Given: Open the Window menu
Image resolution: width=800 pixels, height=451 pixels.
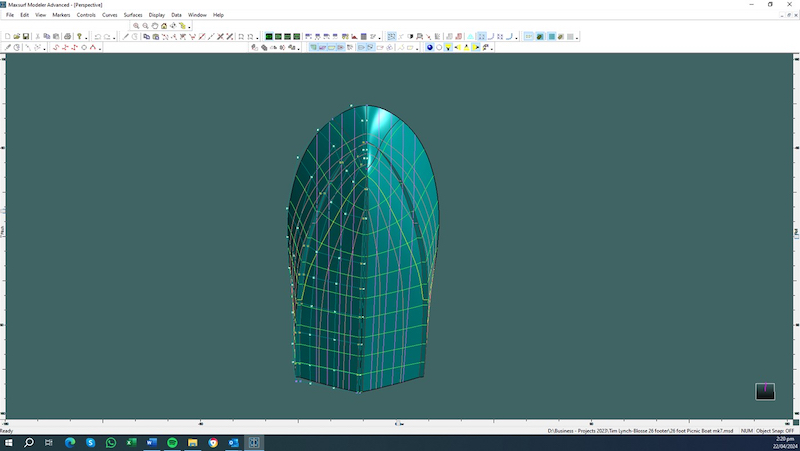Looking at the screenshot, I should coord(197,15).
